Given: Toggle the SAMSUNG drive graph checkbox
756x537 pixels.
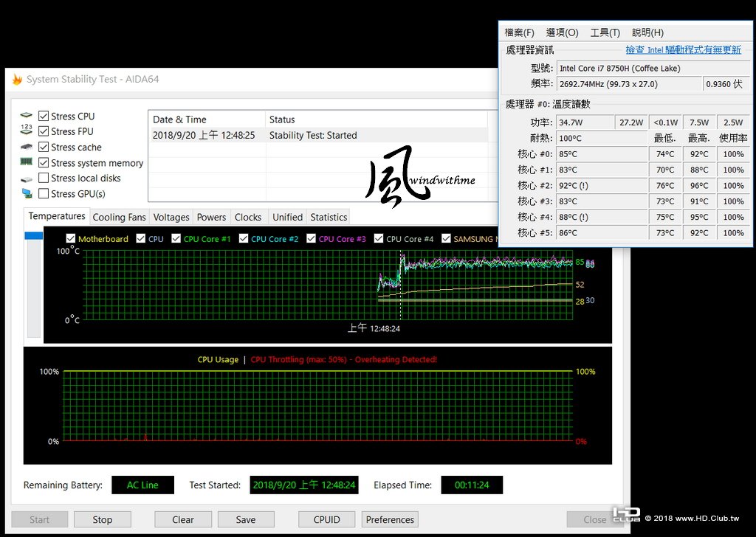Looking at the screenshot, I should coord(446,238).
